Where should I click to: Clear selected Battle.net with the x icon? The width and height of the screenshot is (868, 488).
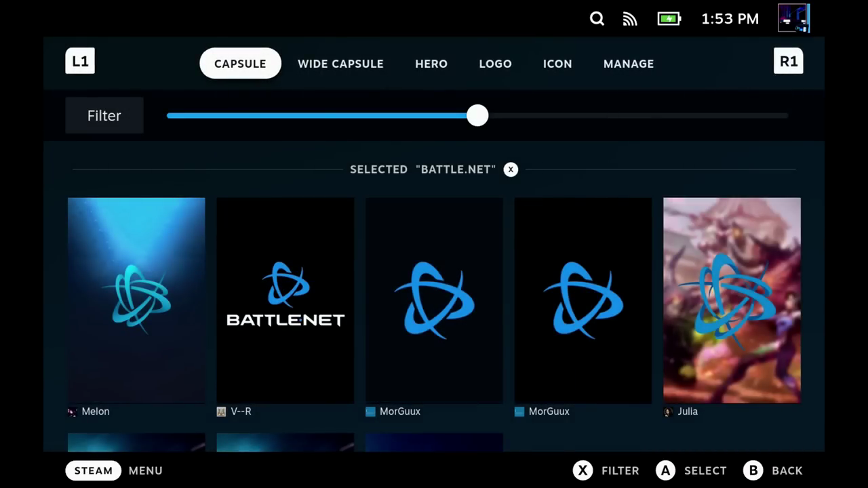tap(511, 169)
